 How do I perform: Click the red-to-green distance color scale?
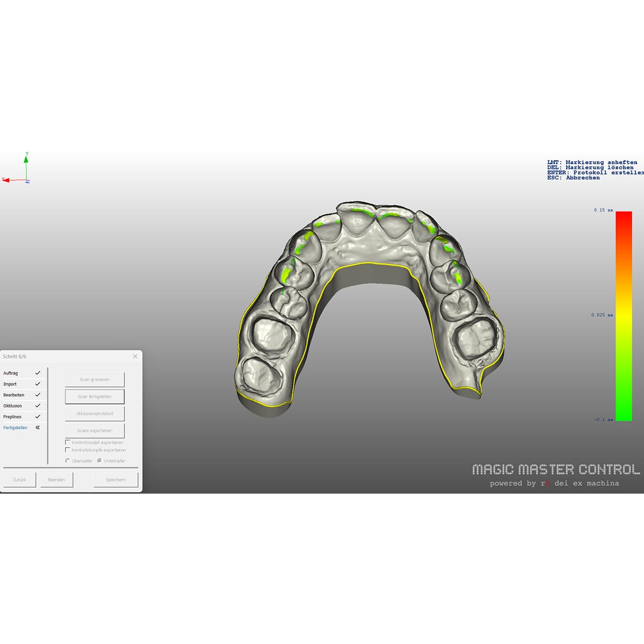[624, 316]
